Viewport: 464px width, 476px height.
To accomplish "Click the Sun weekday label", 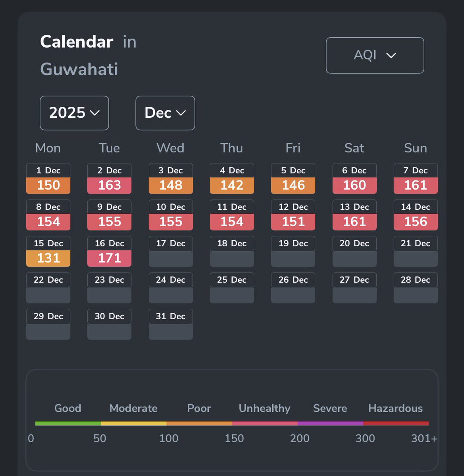I will pos(415,148).
